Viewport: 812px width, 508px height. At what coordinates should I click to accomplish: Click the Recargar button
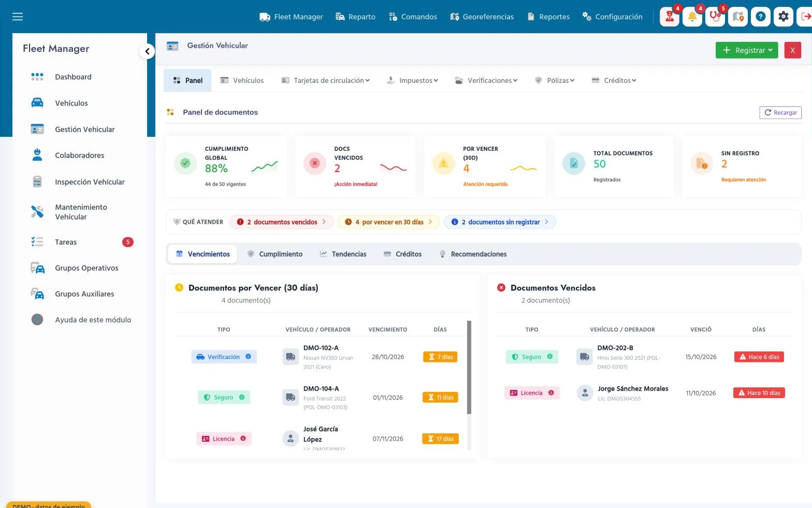click(x=780, y=112)
